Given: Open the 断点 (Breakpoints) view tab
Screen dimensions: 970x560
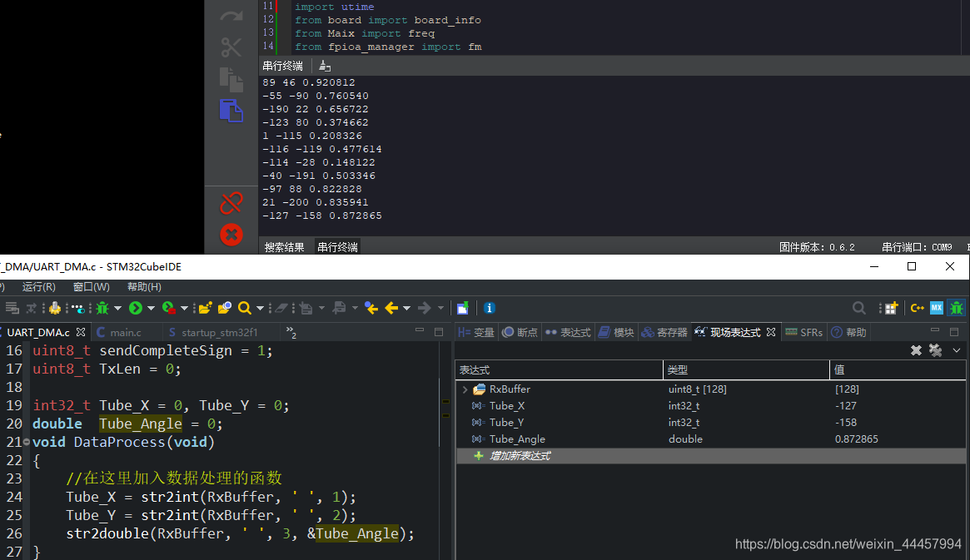Looking at the screenshot, I should click(520, 333).
